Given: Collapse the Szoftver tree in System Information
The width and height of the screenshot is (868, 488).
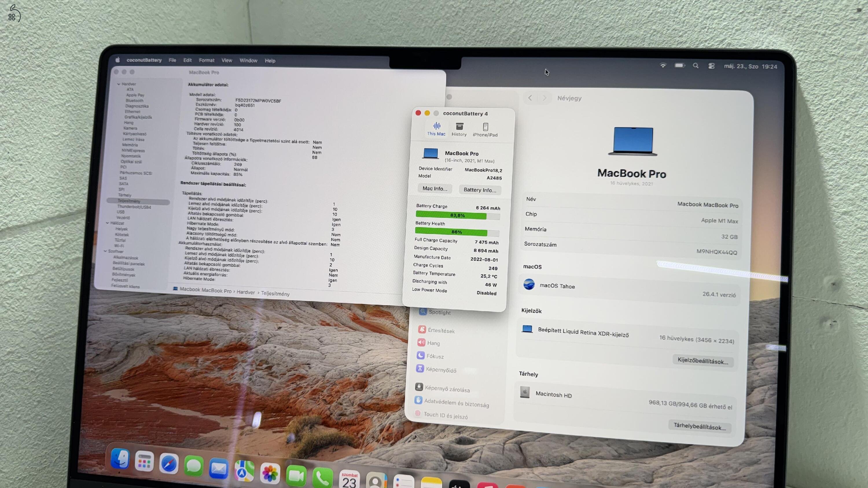Looking at the screenshot, I should point(106,251).
